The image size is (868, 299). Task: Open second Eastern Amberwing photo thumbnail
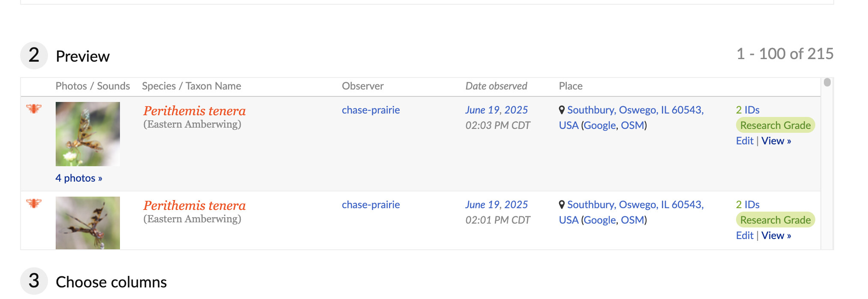coord(88,223)
